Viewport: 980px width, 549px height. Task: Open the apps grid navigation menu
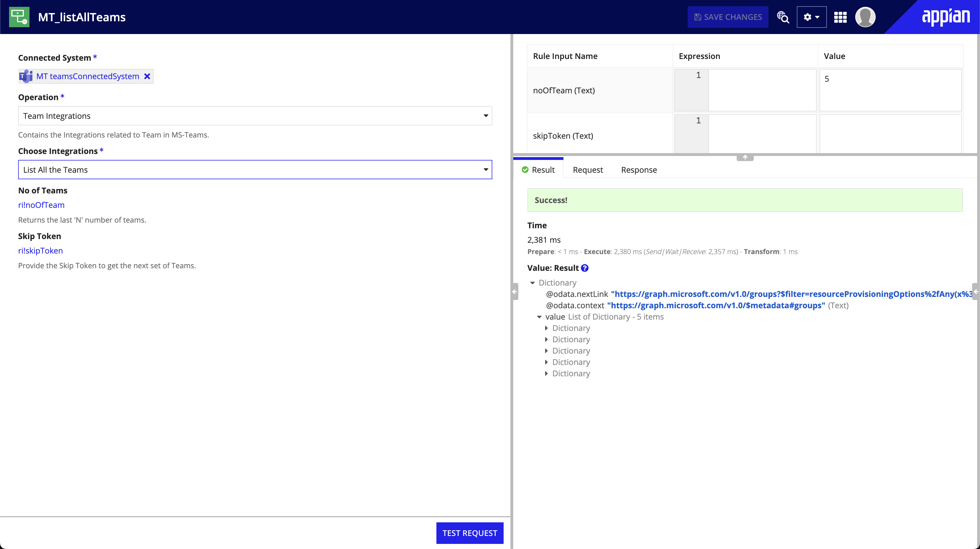[840, 17]
